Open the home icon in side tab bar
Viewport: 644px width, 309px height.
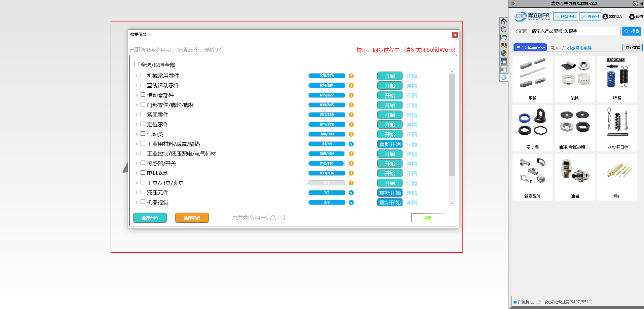coord(503,21)
